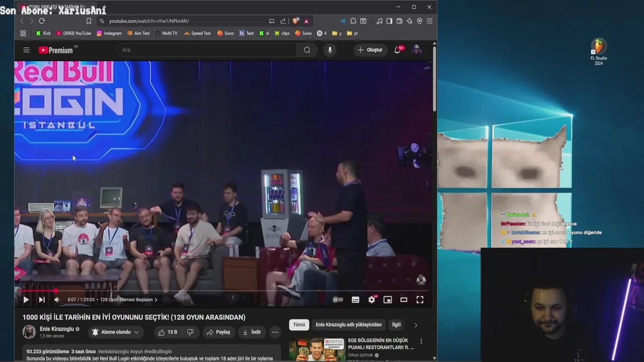
Task: Open browser extensions puzzle icon
Action: click(x=353, y=21)
